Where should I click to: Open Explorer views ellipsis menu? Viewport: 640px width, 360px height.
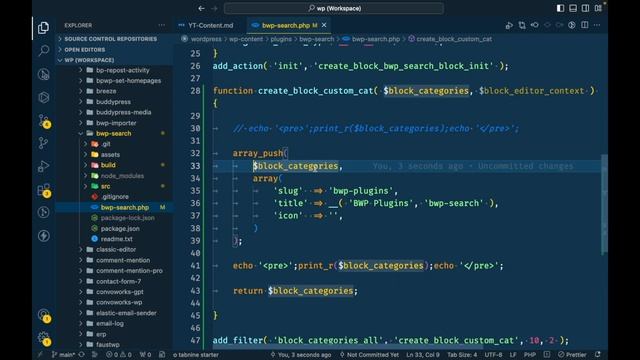click(x=162, y=25)
